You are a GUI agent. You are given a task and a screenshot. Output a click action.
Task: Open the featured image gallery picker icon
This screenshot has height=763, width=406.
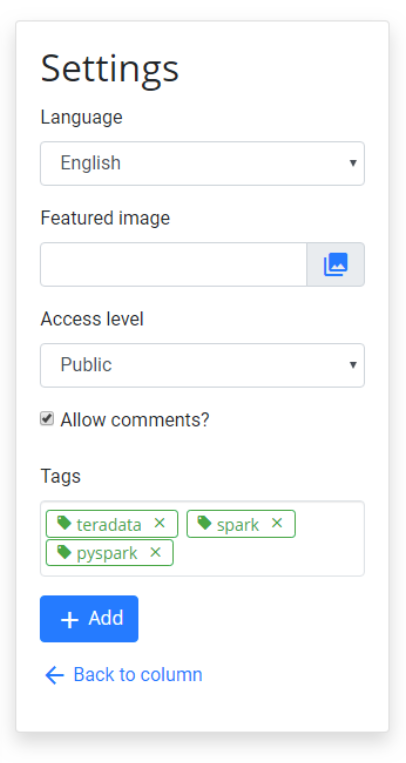335,264
